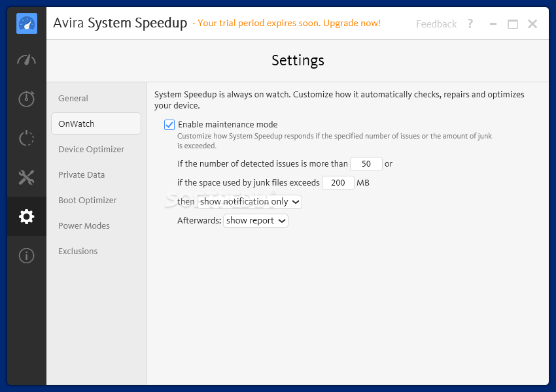Viewport: 556px width, 392px height.
Task: Expand the Afterwards 'show report' dropdown
Action: pos(256,221)
